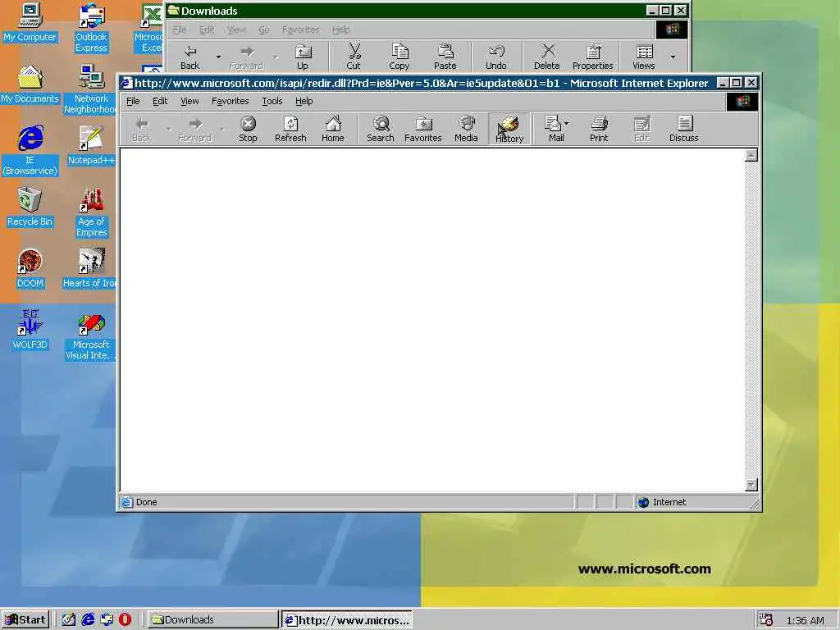Go to Home in Internet Explorer
The height and width of the screenshot is (630, 840).
(x=333, y=129)
